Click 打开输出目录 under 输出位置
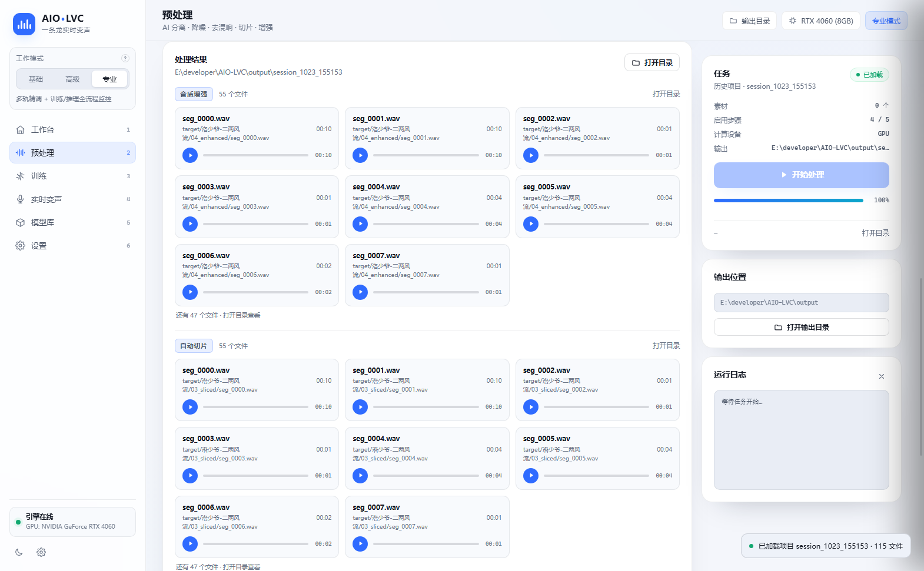Image resolution: width=924 pixels, height=571 pixels. (801, 327)
